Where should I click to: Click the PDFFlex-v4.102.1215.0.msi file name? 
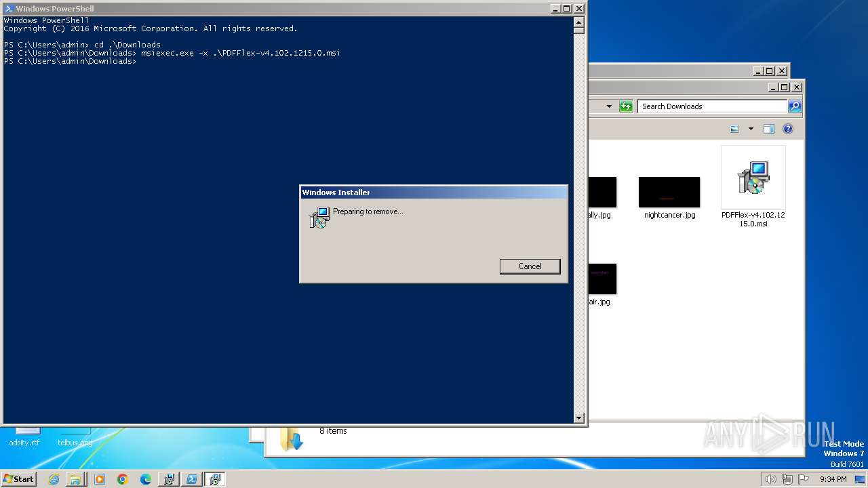tap(753, 219)
